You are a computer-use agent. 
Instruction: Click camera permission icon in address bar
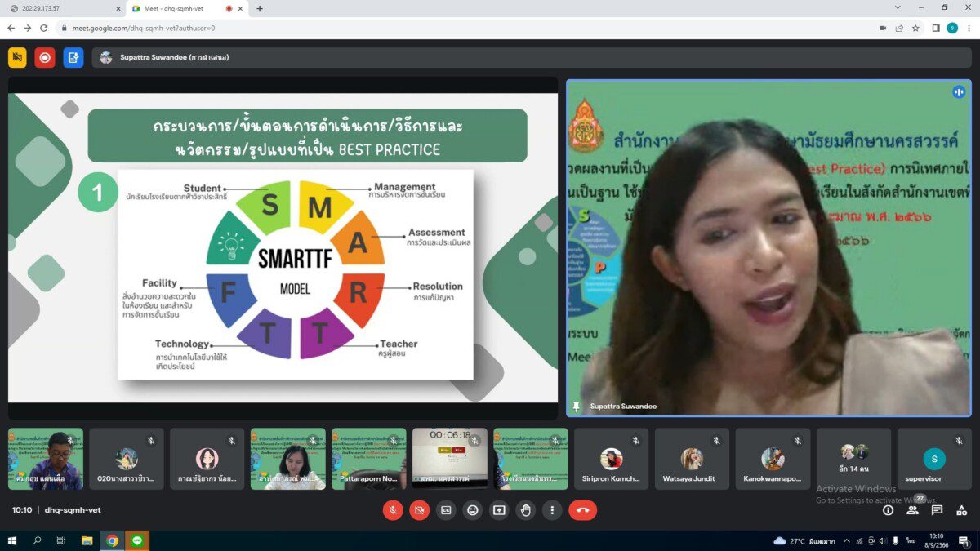point(883,28)
